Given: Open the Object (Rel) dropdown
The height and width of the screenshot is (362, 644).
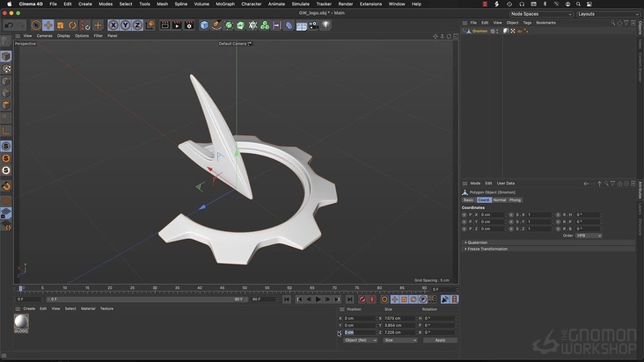Looking at the screenshot, I should 360,340.
